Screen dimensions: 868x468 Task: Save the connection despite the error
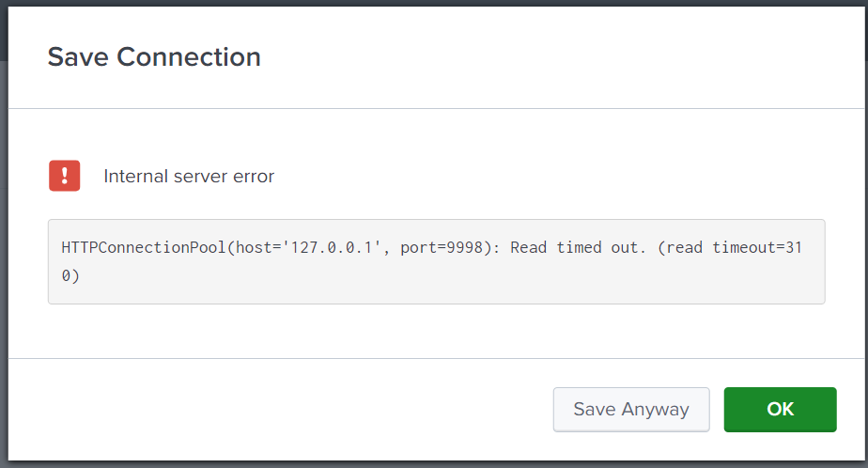631,410
